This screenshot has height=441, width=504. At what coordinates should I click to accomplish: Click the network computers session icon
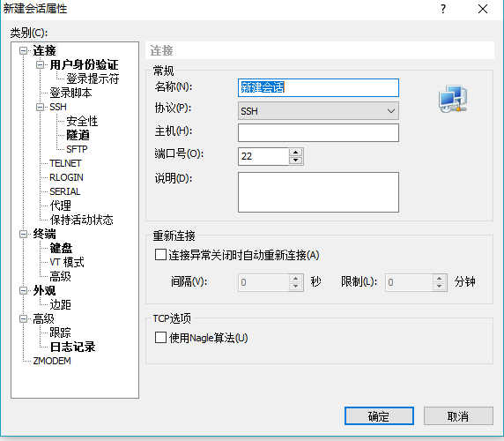point(453,99)
